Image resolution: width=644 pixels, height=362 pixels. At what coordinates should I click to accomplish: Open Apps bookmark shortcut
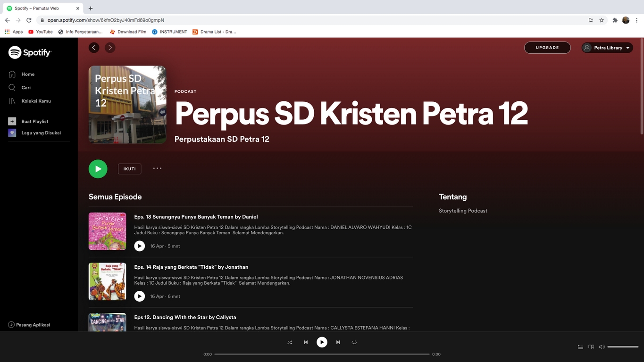pyautogui.click(x=14, y=32)
